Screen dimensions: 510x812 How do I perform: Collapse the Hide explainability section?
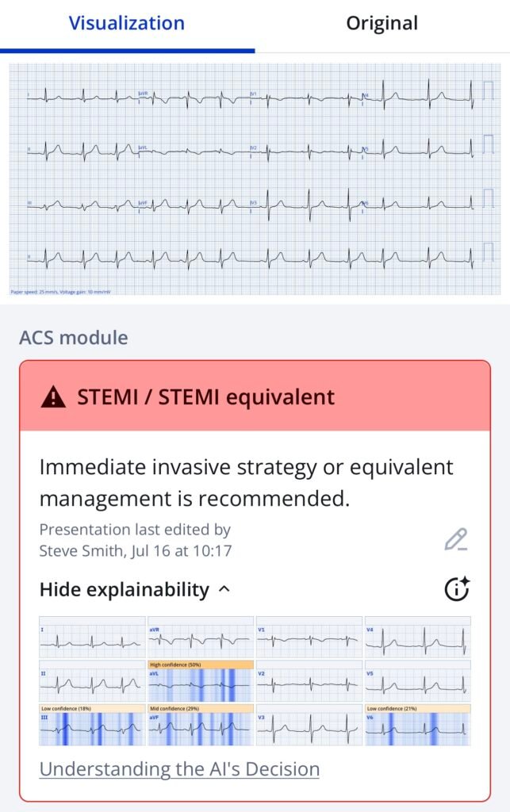coord(125,590)
